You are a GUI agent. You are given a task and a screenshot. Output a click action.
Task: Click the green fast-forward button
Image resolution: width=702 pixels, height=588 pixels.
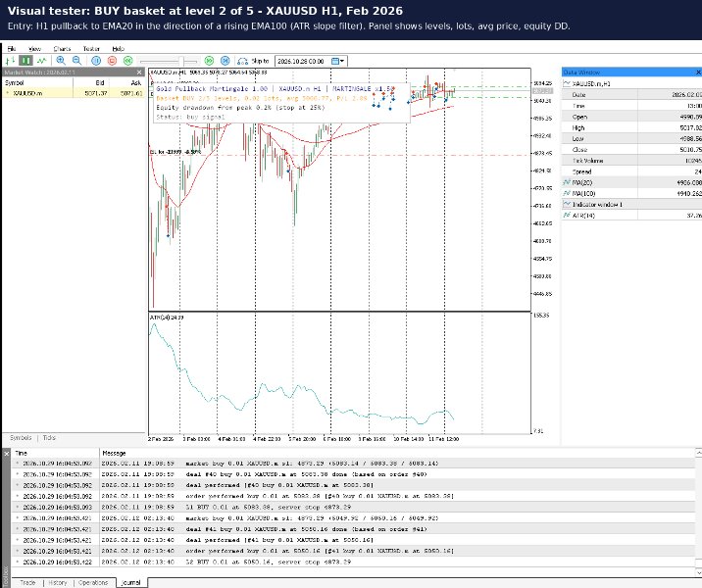pos(209,61)
